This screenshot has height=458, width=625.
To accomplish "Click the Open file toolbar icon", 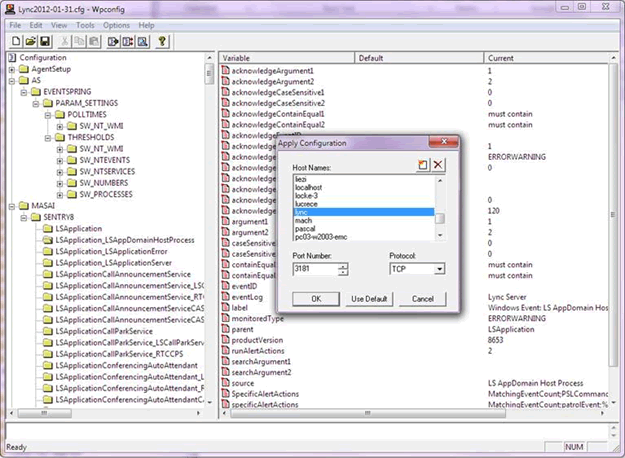I will [x=31, y=41].
